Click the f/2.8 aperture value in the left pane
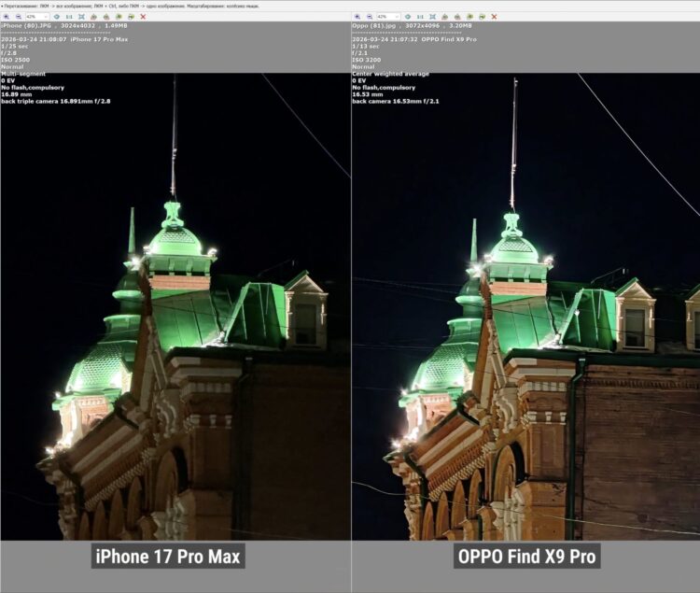Screen dimensions: 700x593 (8, 52)
